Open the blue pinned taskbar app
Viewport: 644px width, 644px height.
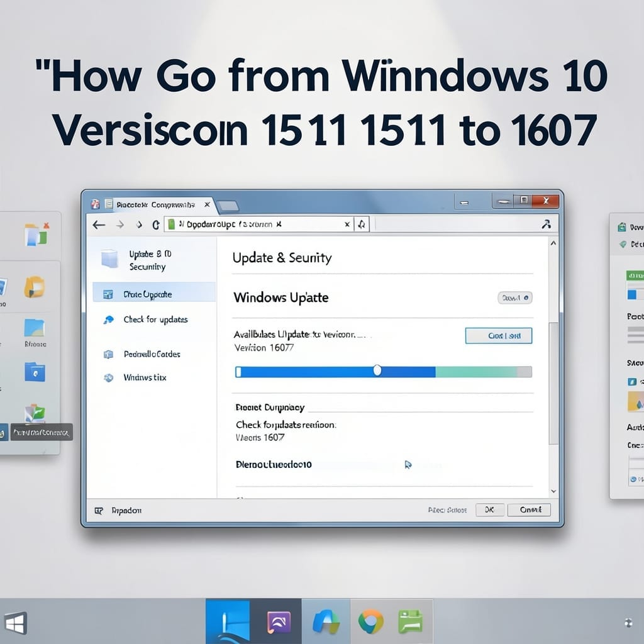pos(228,621)
